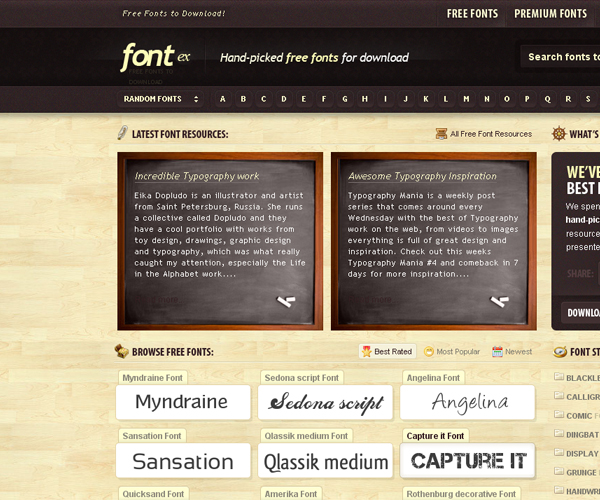
Task: Select the Angelina font preview
Action: tap(467, 402)
